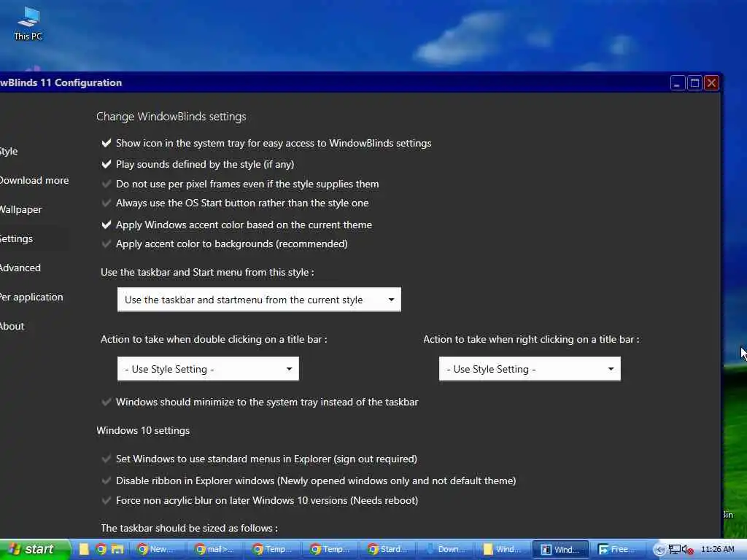Screen dimensions: 747x560
Task: Enable 'minimize to the system tray' checkbox
Action: pos(107,402)
